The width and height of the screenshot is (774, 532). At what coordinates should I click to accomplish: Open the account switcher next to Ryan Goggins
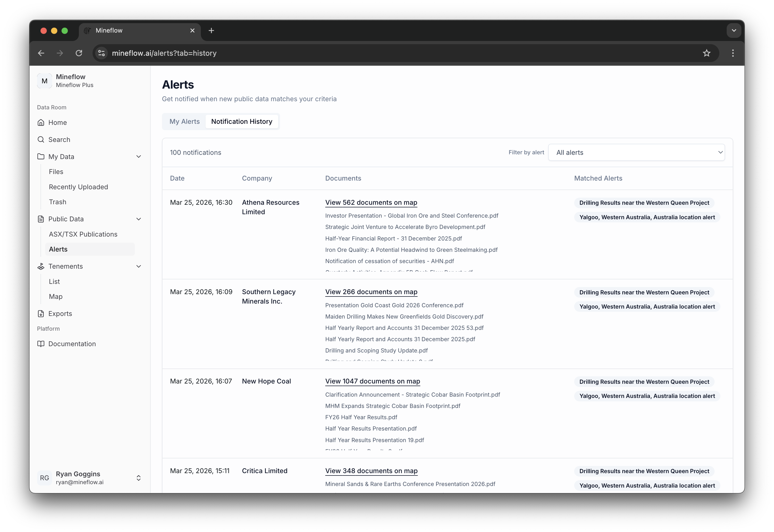(x=139, y=478)
